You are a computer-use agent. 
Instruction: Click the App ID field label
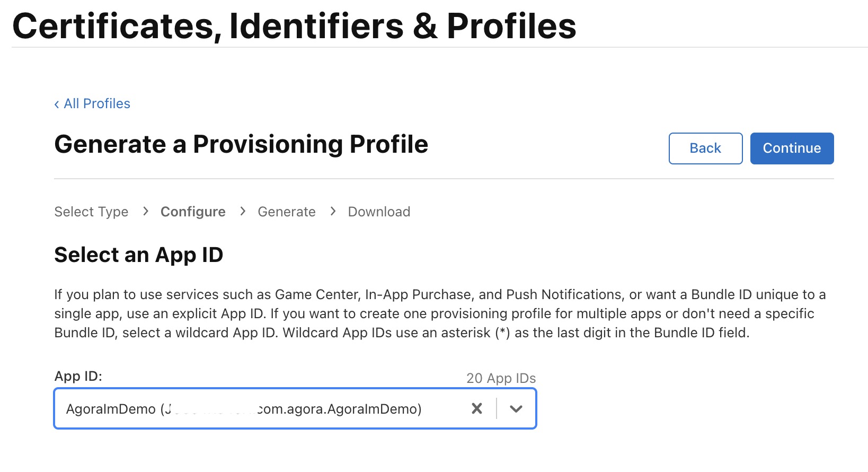tap(78, 376)
